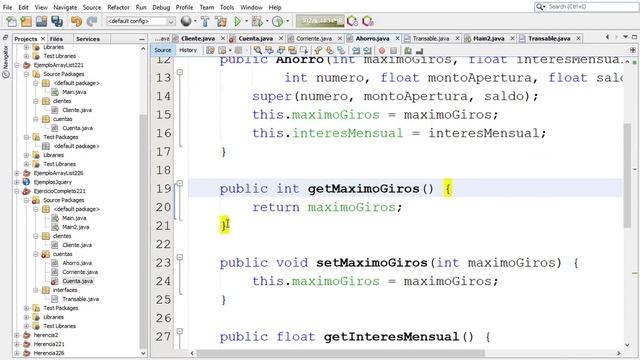Expand the EjemploArrayList226 project node
Image resolution: width=640 pixels, height=360 pixels.
coord(17,173)
